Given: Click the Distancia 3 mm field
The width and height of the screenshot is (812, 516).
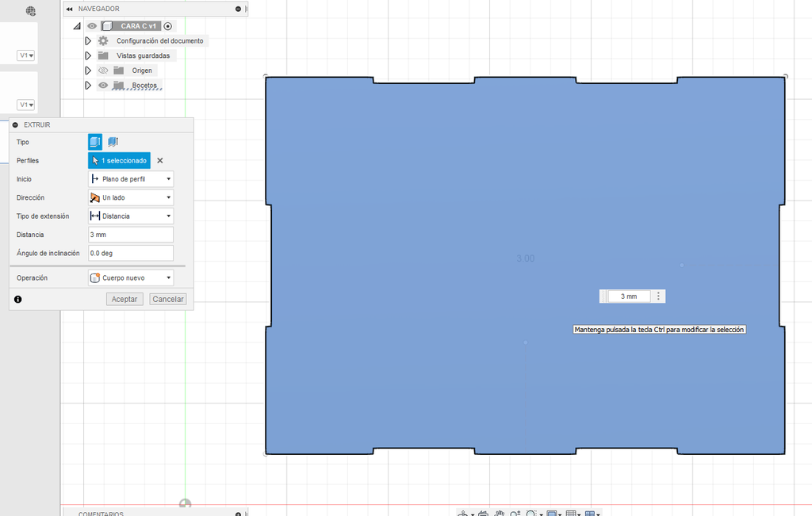Looking at the screenshot, I should [131, 235].
